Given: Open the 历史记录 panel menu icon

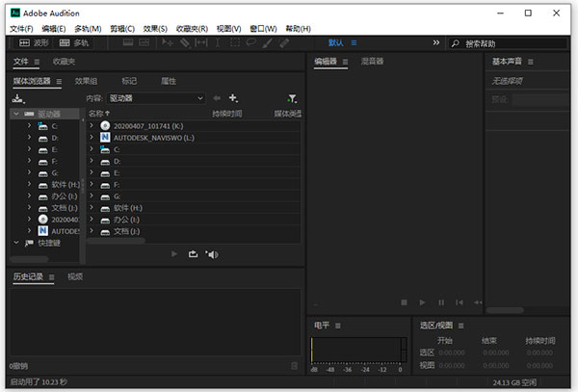Looking at the screenshot, I should pyautogui.click(x=52, y=277).
